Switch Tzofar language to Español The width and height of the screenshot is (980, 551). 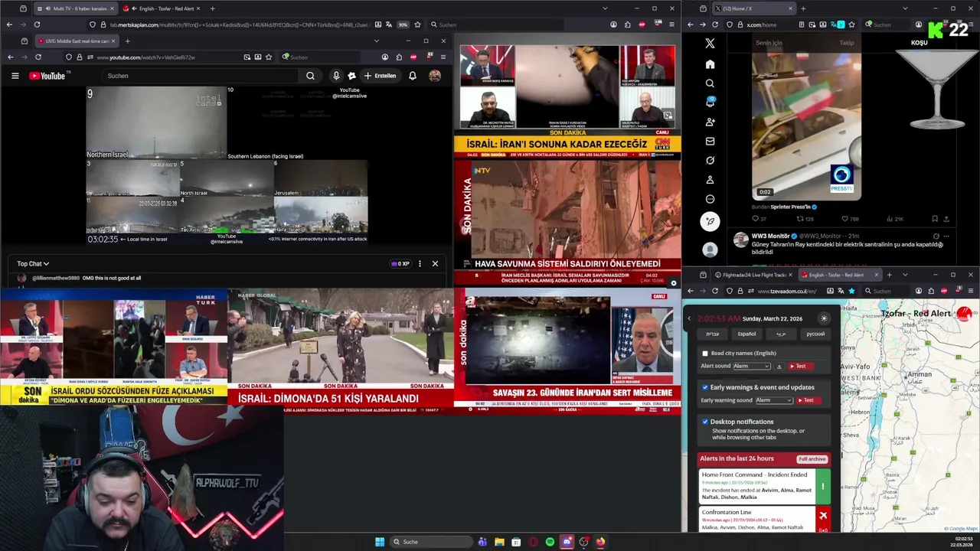click(746, 334)
